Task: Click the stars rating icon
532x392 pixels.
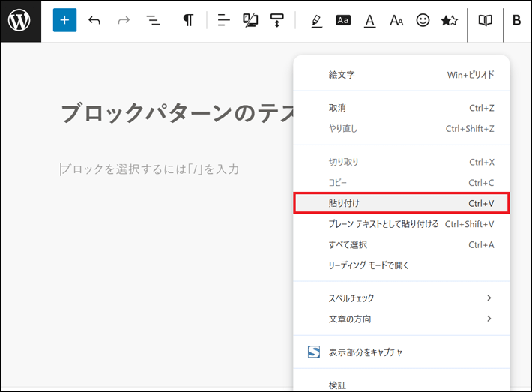Action: click(449, 21)
